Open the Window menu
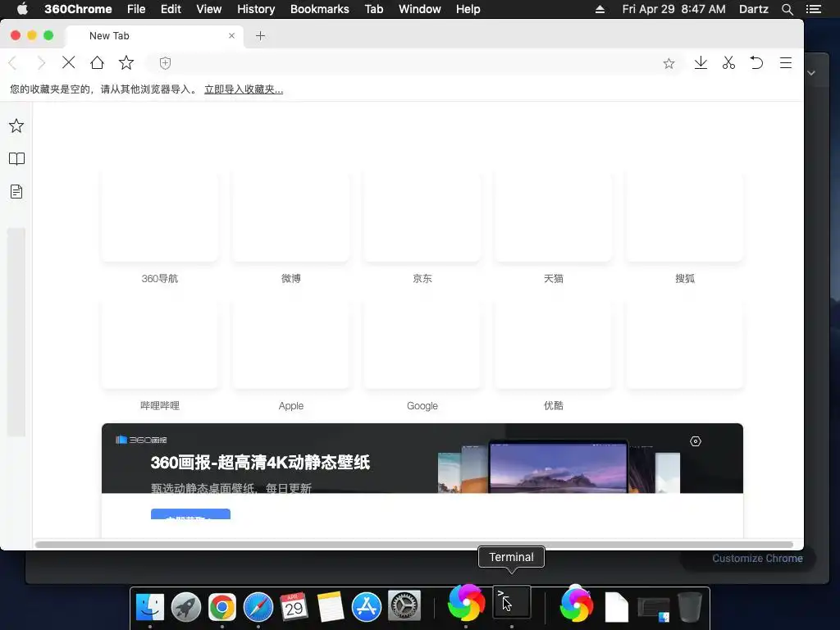Viewport: 840px width, 630px height. click(420, 9)
